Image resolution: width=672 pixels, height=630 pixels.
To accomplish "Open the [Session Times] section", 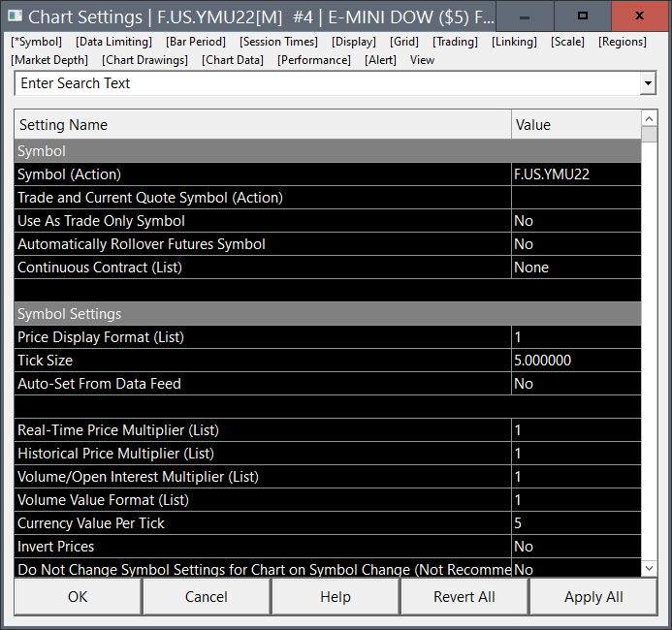I will [x=278, y=42].
